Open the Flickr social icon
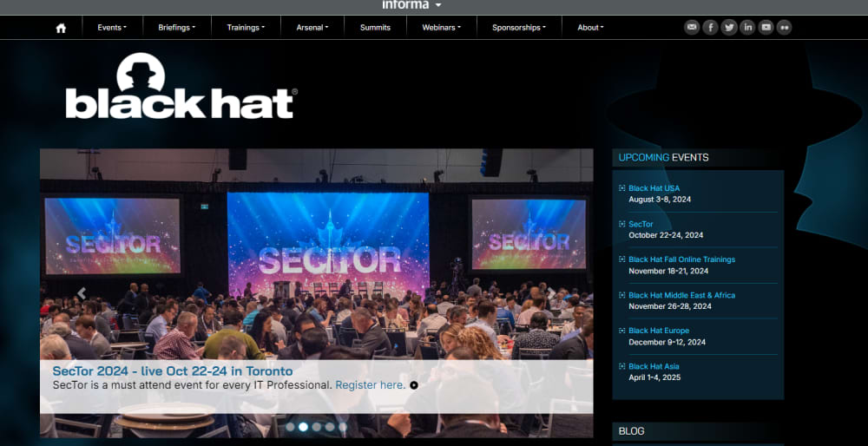 (x=784, y=27)
